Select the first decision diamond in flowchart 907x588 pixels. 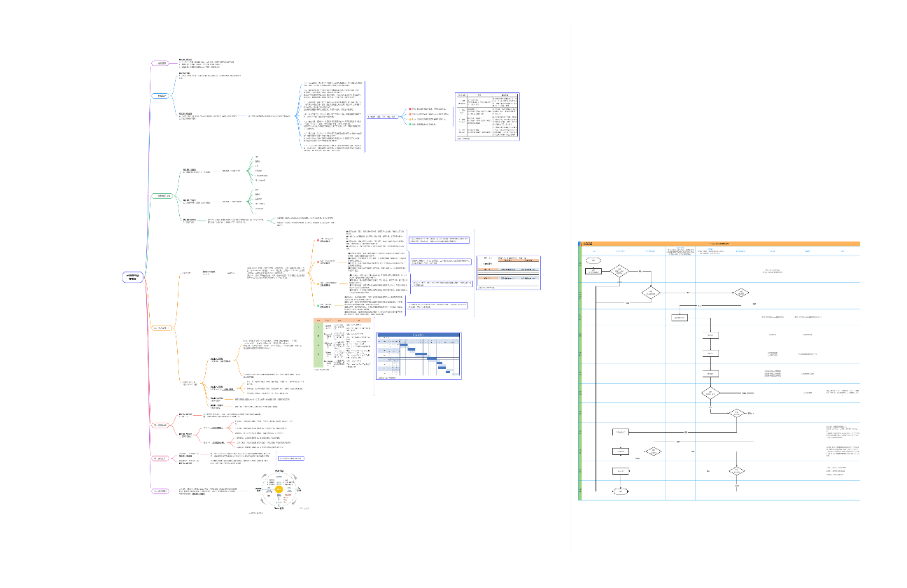click(x=620, y=271)
